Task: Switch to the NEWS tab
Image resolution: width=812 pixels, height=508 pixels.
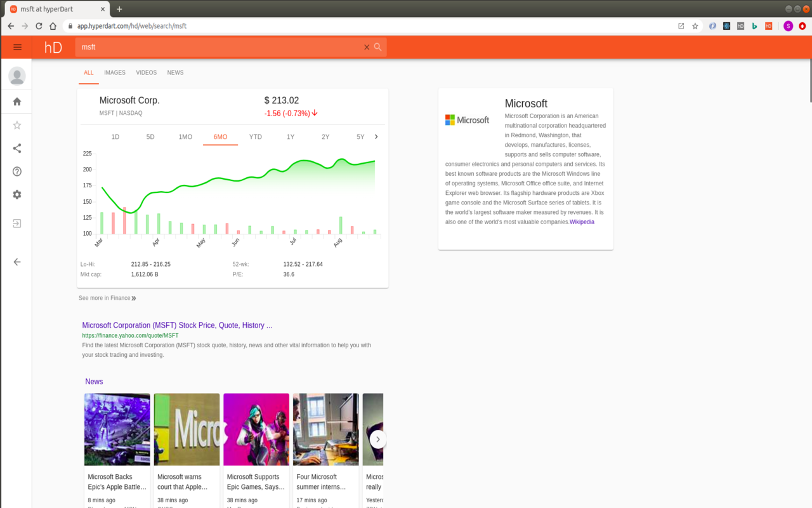Action: tap(175, 73)
